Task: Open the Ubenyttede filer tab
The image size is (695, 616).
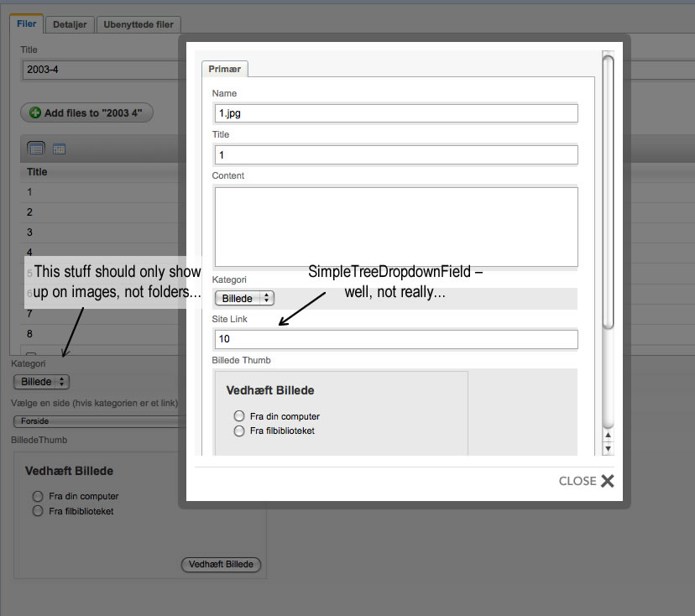Action: point(138,25)
